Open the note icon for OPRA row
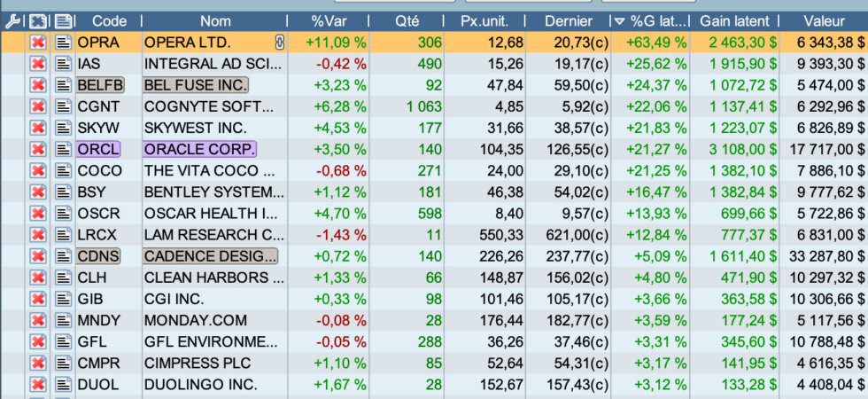 (64, 43)
